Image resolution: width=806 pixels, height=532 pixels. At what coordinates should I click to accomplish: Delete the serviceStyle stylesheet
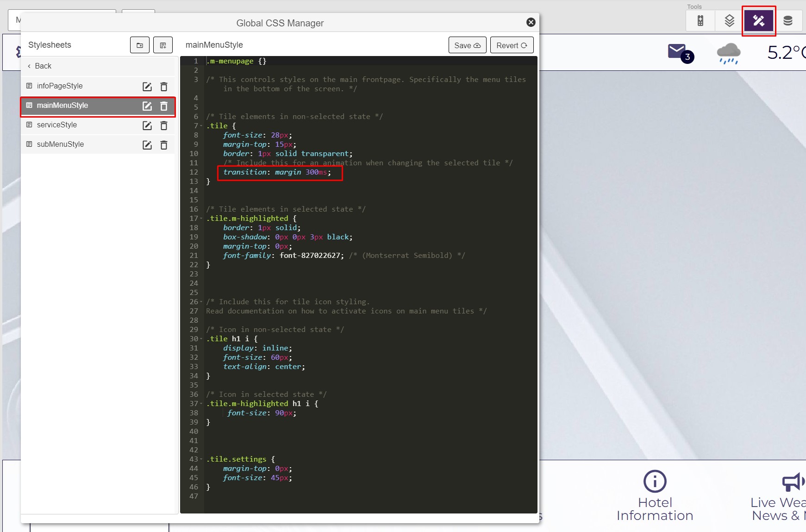164,125
